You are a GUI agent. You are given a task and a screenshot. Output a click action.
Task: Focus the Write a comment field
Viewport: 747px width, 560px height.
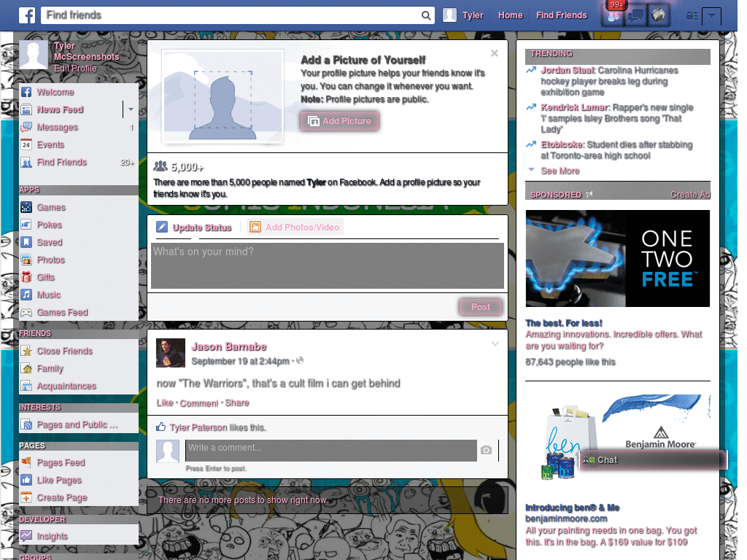click(331, 451)
